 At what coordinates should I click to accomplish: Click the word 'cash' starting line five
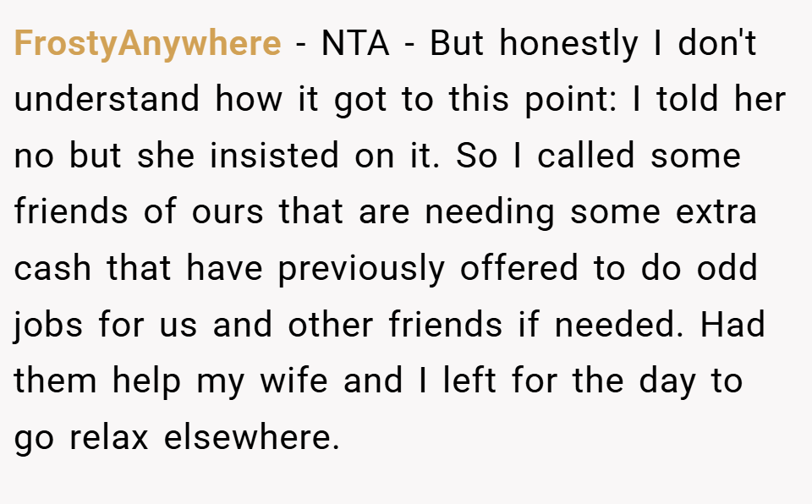[x=52, y=268]
